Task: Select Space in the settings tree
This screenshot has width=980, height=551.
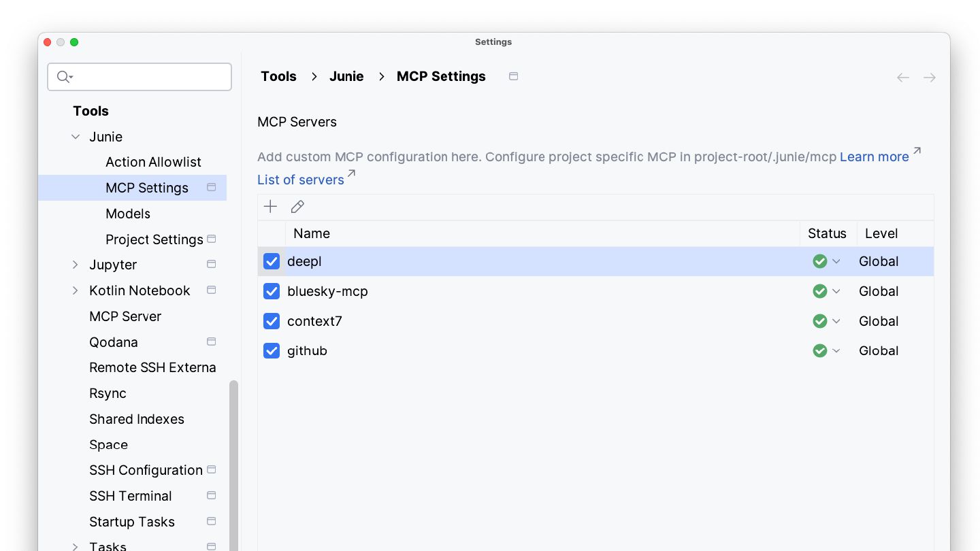Action: click(108, 445)
